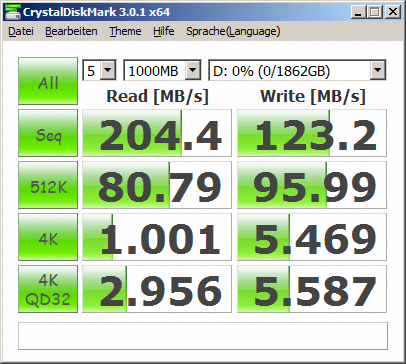
Task: Select the Seq write result 123.2
Action: tap(312, 133)
